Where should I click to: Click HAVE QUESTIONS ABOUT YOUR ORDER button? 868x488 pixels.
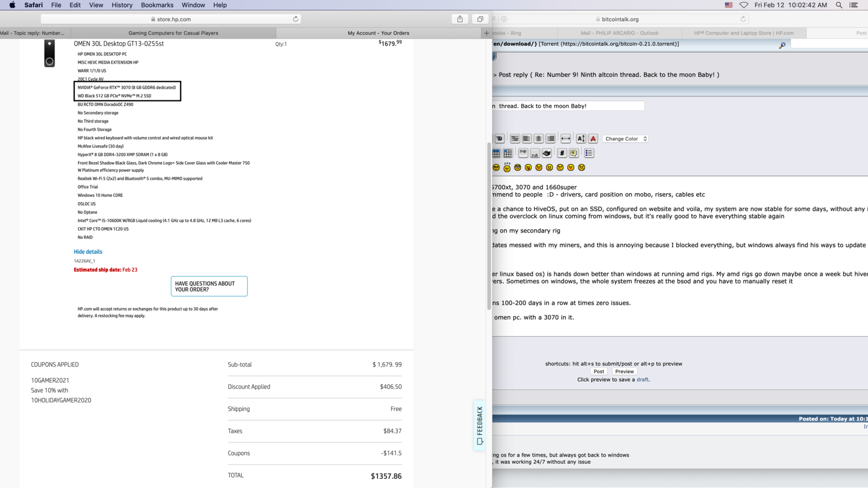coord(209,286)
